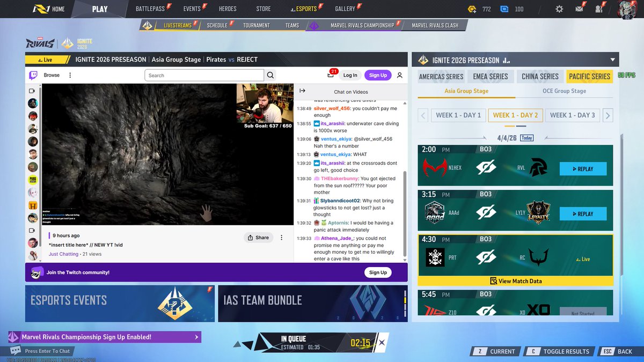Switch to the EMEA SERIES tab
Screen dimensions: 644x362
point(491,77)
